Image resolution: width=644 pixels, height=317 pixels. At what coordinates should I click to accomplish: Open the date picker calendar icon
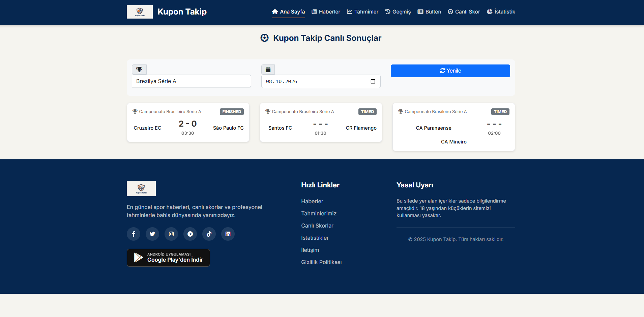coord(373,81)
